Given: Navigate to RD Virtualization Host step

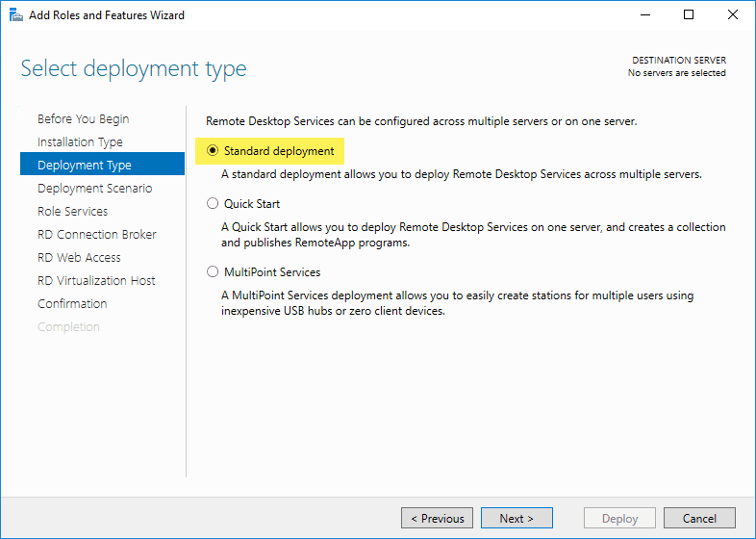Looking at the screenshot, I should [x=96, y=281].
